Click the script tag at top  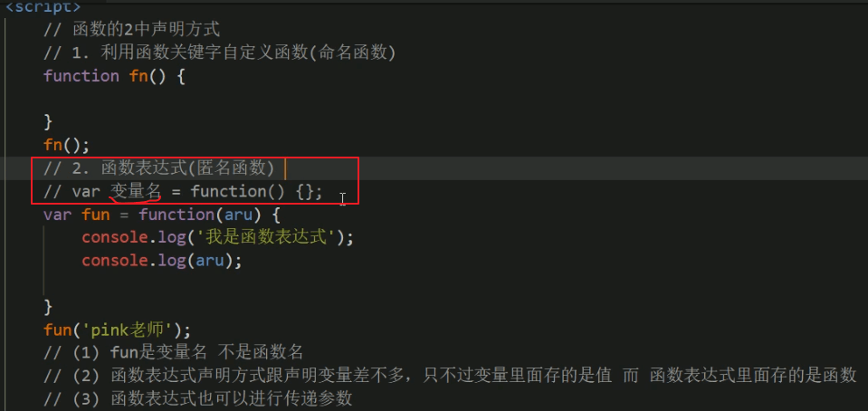[43, 7]
